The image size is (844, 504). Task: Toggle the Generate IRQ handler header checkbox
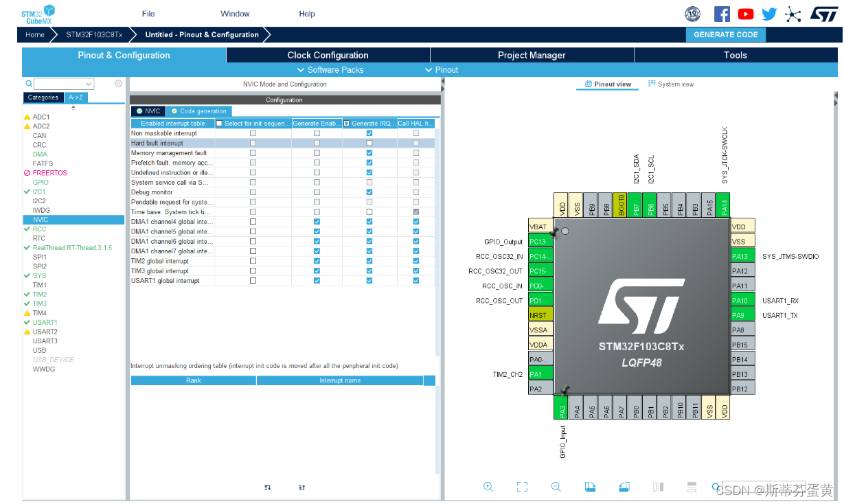(347, 124)
